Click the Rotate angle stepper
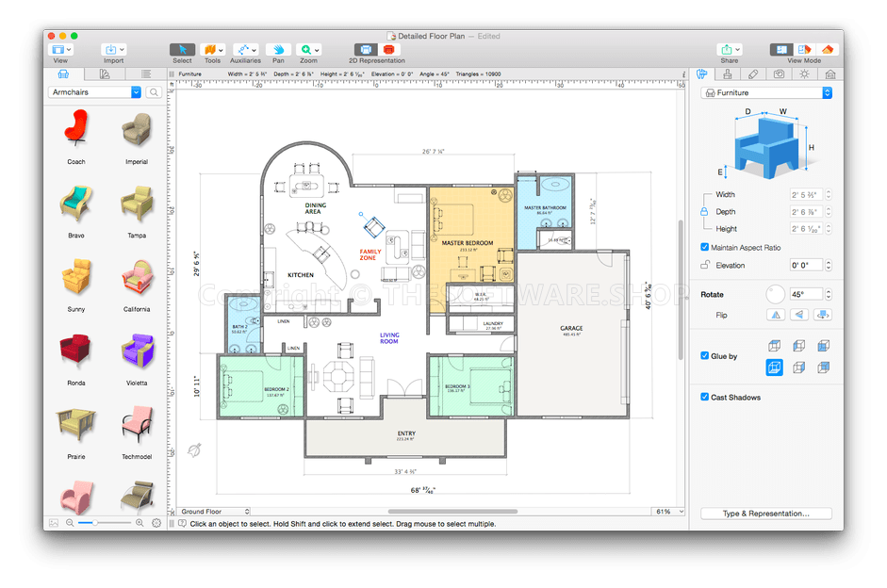The height and width of the screenshot is (588, 887). coord(829,294)
